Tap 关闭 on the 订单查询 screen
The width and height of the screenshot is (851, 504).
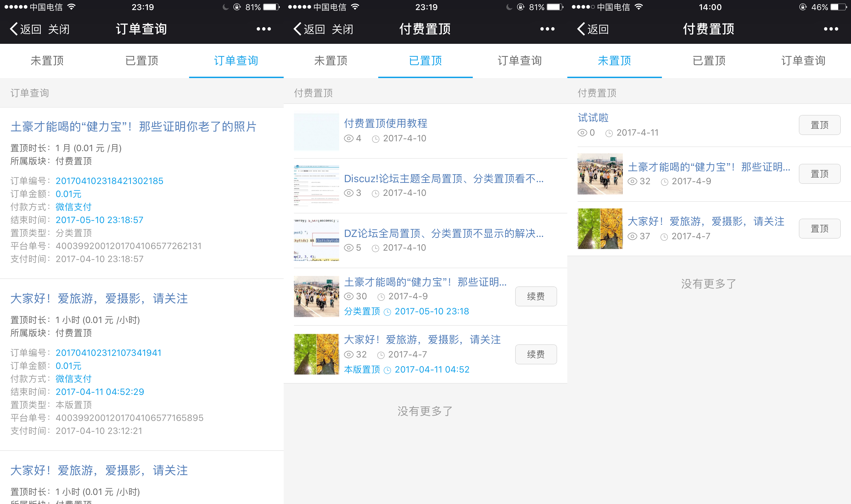click(59, 29)
